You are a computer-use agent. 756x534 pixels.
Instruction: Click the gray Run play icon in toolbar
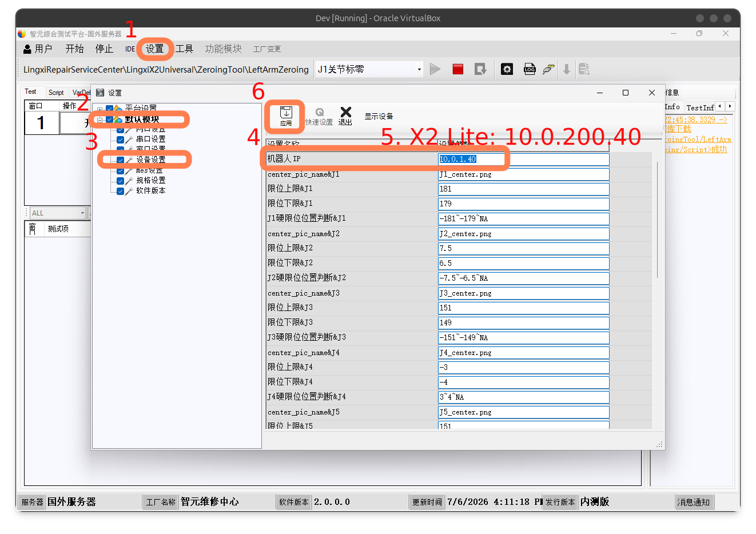[435, 69]
